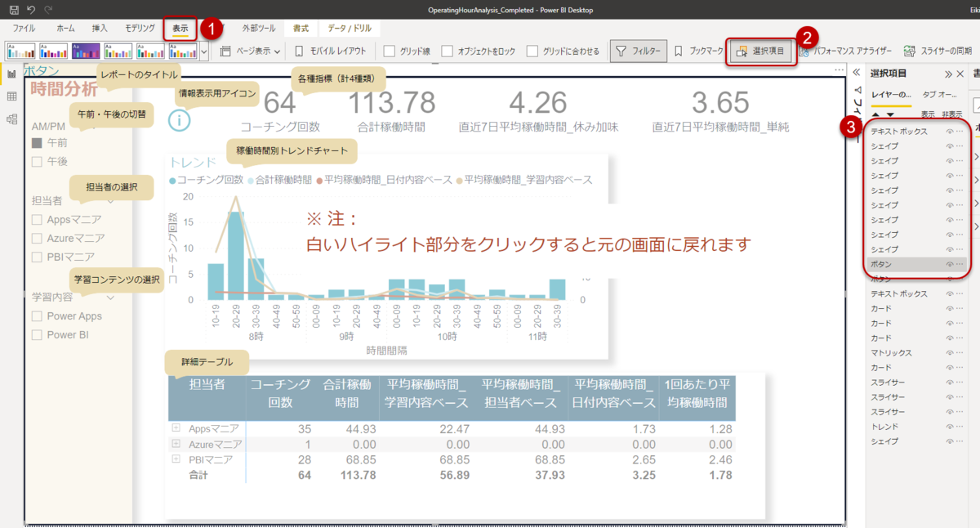Apply the purple-background theme thumbnail
Image resolution: width=980 pixels, height=528 pixels.
(x=85, y=51)
